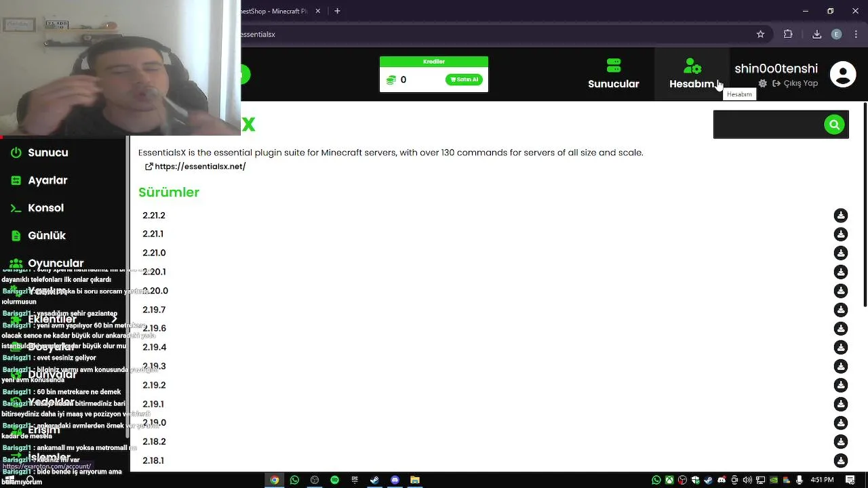The width and height of the screenshot is (868, 488).
Task: Click the Sürümler heading
Action: tap(169, 192)
